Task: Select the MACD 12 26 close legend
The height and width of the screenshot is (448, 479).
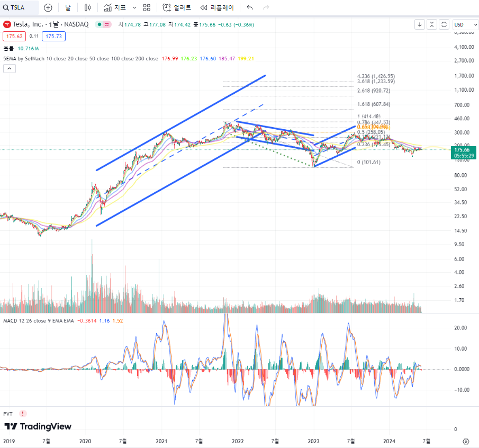Action: coord(39,321)
